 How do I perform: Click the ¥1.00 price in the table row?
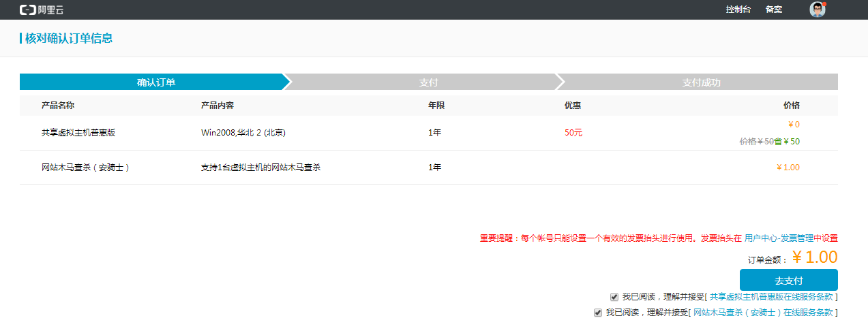788,167
